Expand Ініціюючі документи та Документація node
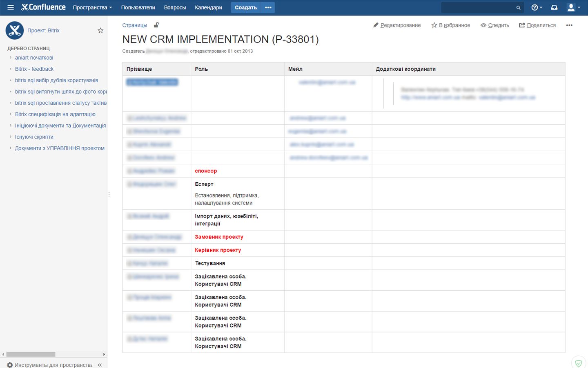 (10, 126)
